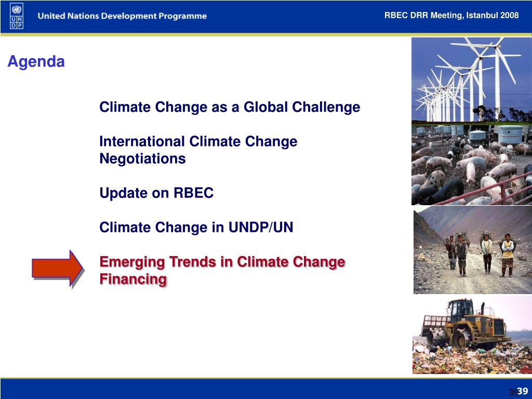Select 'International Climate Change Negotiations' agenda item
Viewport: 532px width, 399px height.
(x=198, y=150)
